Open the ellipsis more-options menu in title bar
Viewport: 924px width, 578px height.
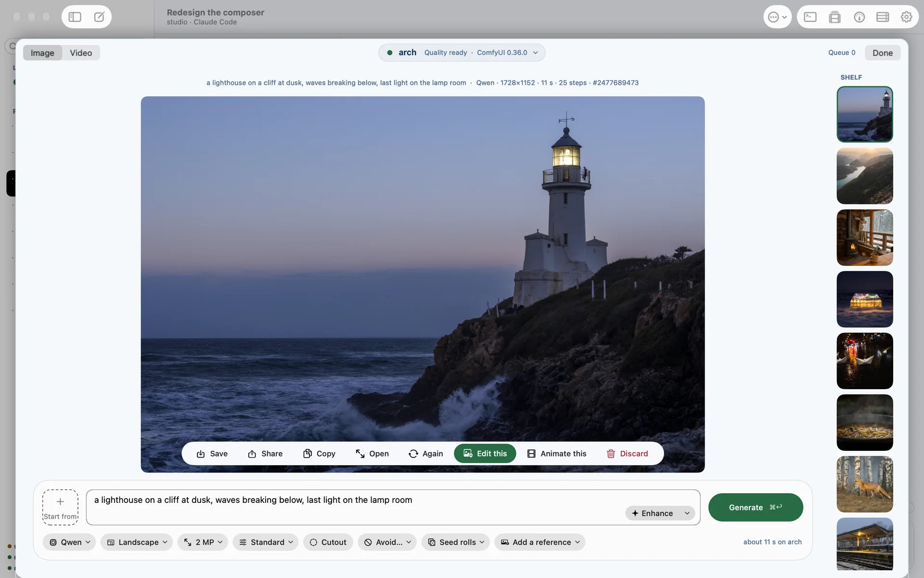click(777, 17)
